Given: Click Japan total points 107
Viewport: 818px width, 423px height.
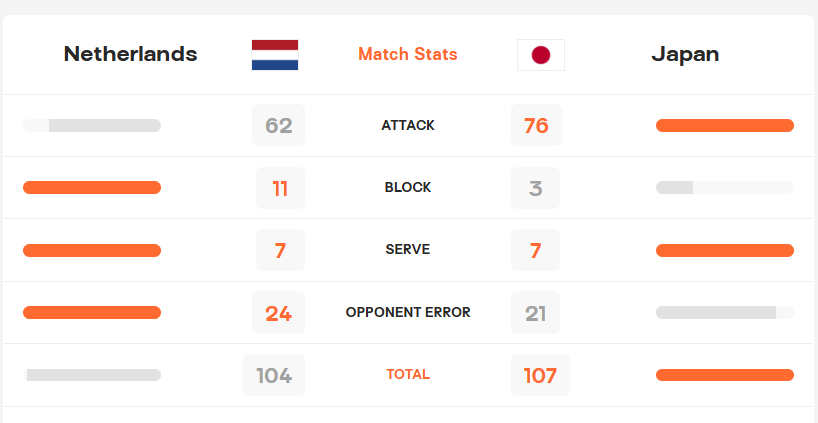Looking at the screenshot, I should coord(540,375).
